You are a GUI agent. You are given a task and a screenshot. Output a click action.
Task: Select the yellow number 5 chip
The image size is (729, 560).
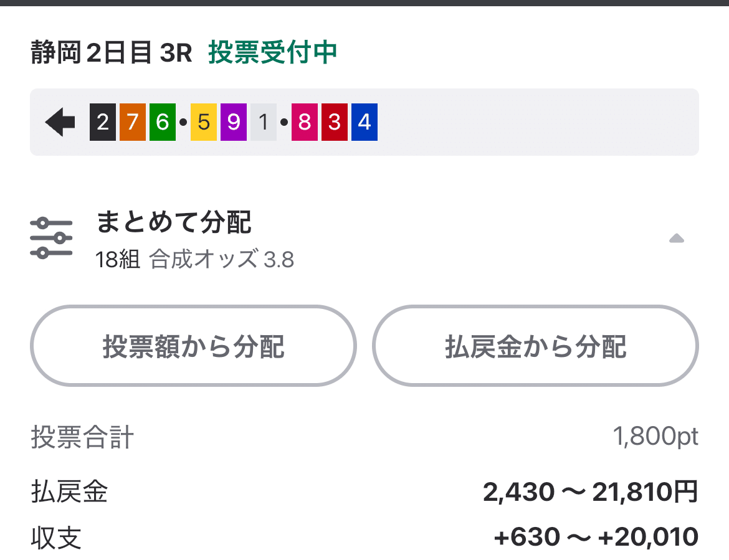(x=202, y=121)
